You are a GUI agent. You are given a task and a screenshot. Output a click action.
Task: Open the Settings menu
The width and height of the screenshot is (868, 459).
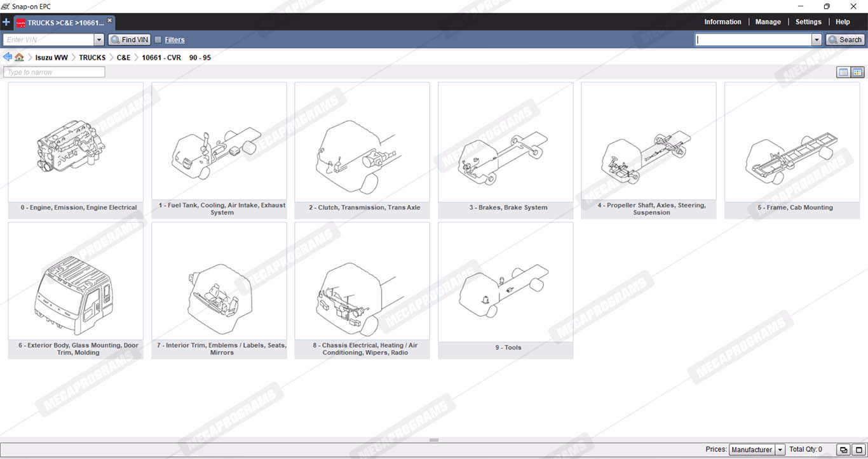coord(808,22)
